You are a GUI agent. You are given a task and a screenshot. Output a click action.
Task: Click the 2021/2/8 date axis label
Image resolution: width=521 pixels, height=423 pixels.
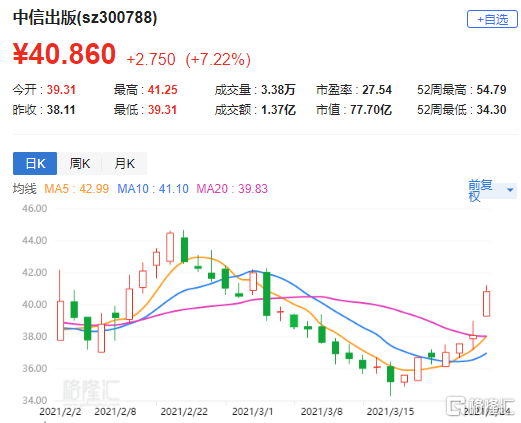click(x=115, y=412)
